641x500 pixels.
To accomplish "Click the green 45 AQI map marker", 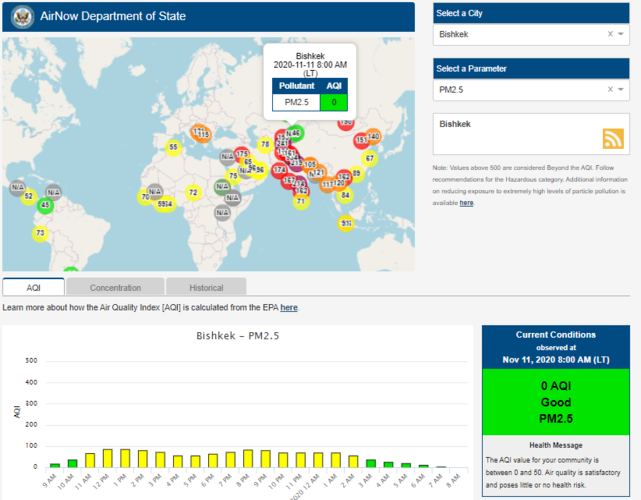I will (x=44, y=205).
